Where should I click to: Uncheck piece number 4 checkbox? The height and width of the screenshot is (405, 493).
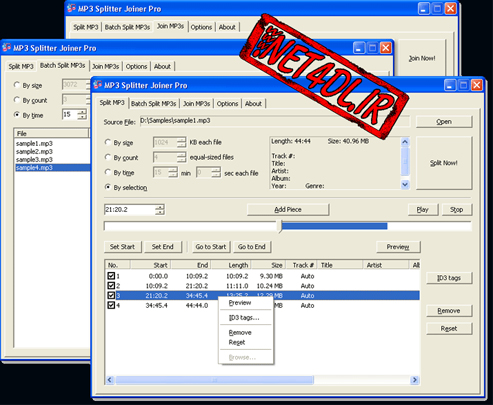coord(111,305)
